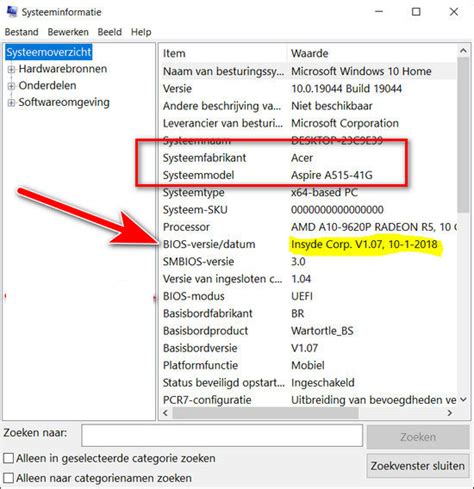Open the Bewerken menu
The height and width of the screenshot is (489, 474).
coord(68,32)
